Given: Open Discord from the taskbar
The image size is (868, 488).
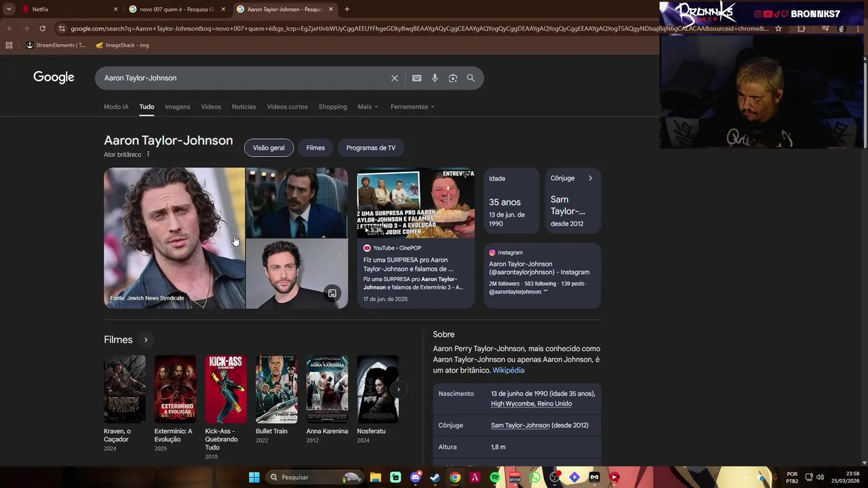Looking at the screenshot, I should tap(415, 477).
